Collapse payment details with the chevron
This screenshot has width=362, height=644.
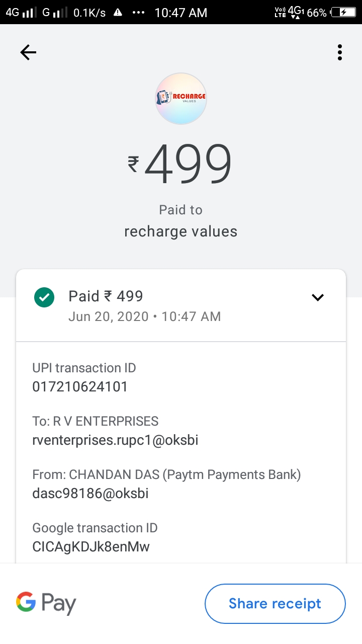click(318, 297)
